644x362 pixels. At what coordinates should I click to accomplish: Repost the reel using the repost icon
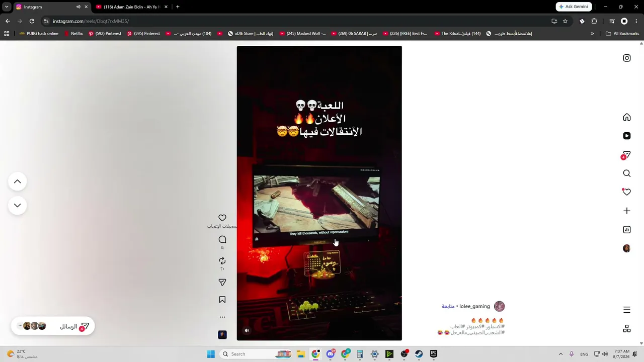coord(222,261)
